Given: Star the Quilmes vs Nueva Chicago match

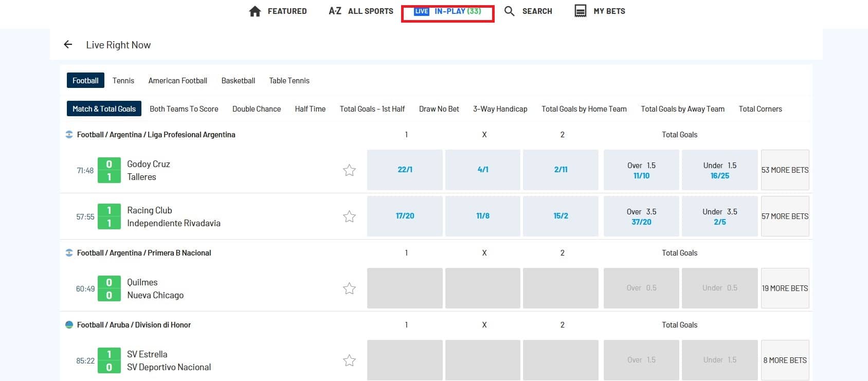Looking at the screenshot, I should click(349, 288).
